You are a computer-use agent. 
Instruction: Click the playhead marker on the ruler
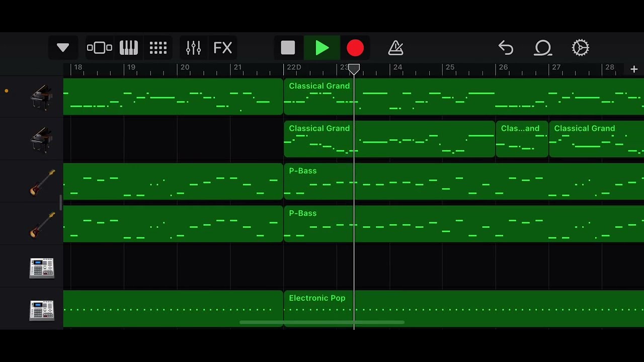[x=354, y=69]
